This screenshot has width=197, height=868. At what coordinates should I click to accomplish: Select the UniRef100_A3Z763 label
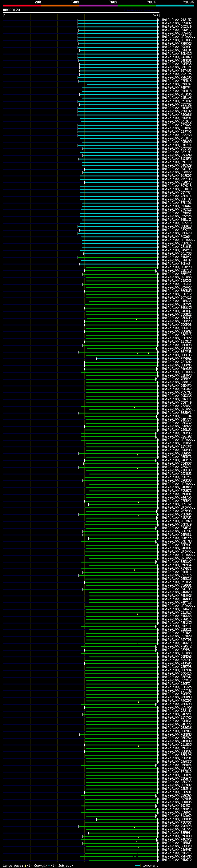pyautogui.click(x=177, y=135)
